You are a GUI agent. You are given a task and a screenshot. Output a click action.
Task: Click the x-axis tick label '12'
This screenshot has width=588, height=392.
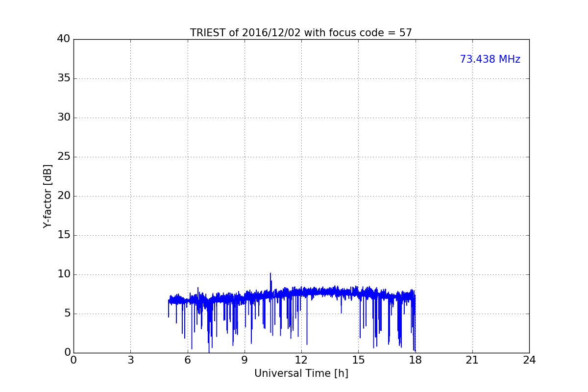(x=301, y=360)
